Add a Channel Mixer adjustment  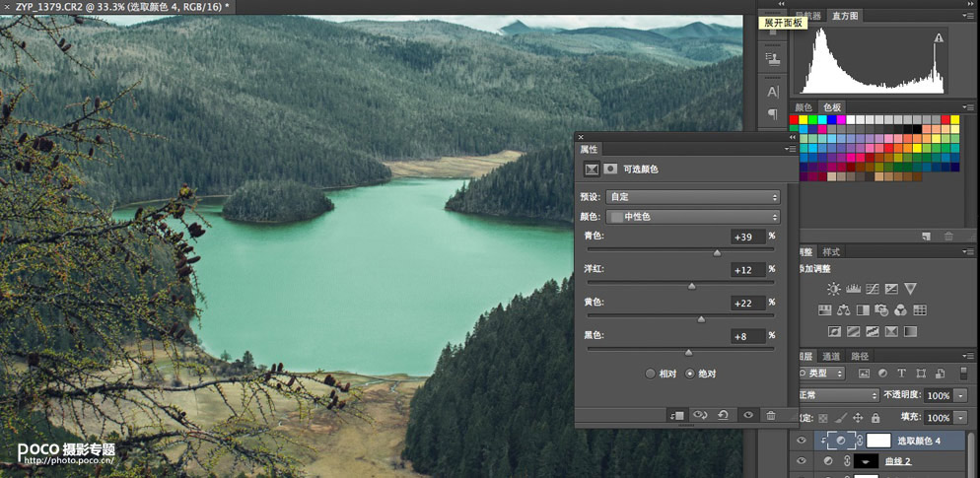pos(900,309)
